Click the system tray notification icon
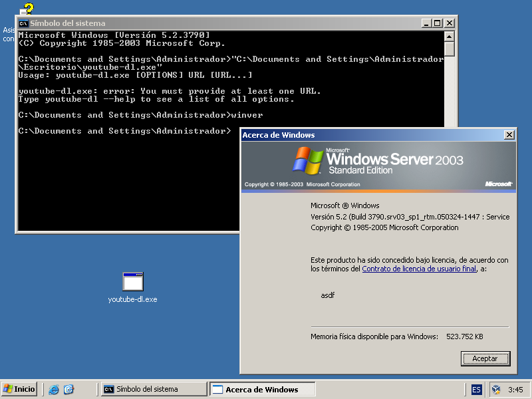Image resolution: width=532 pixels, height=399 pixels. point(496,389)
